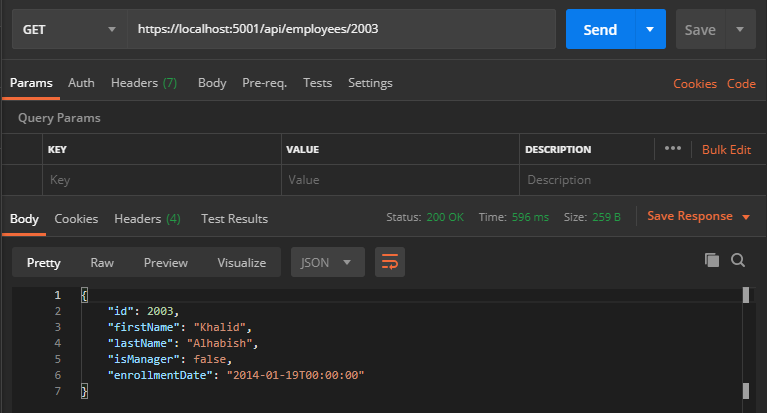Switch to the Params tab
The width and height of the screenshot is (767, 413).
coord(31,83)
